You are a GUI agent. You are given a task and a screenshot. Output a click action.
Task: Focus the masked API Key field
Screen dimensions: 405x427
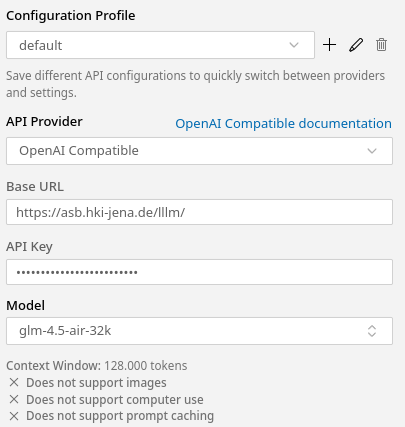pyautogui.click(x=199, y=272)
